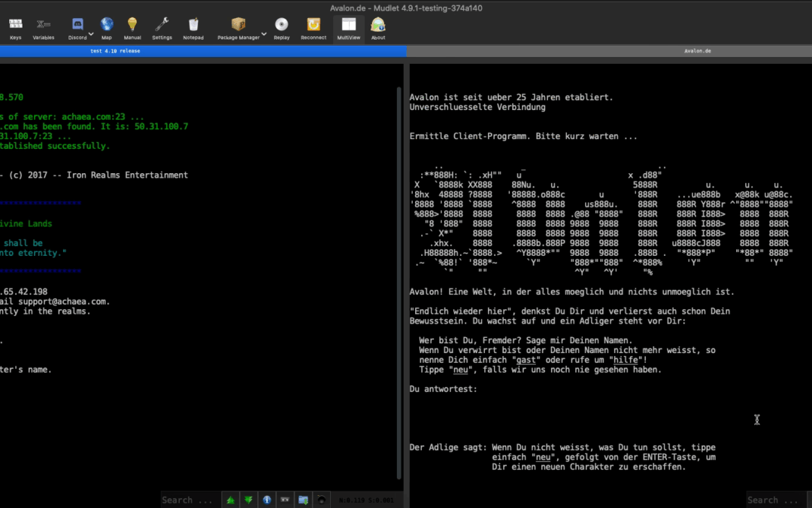Toggle the blue info timestamps button
Viewport: 812px width, 508px height.
[x=267, y=500]
